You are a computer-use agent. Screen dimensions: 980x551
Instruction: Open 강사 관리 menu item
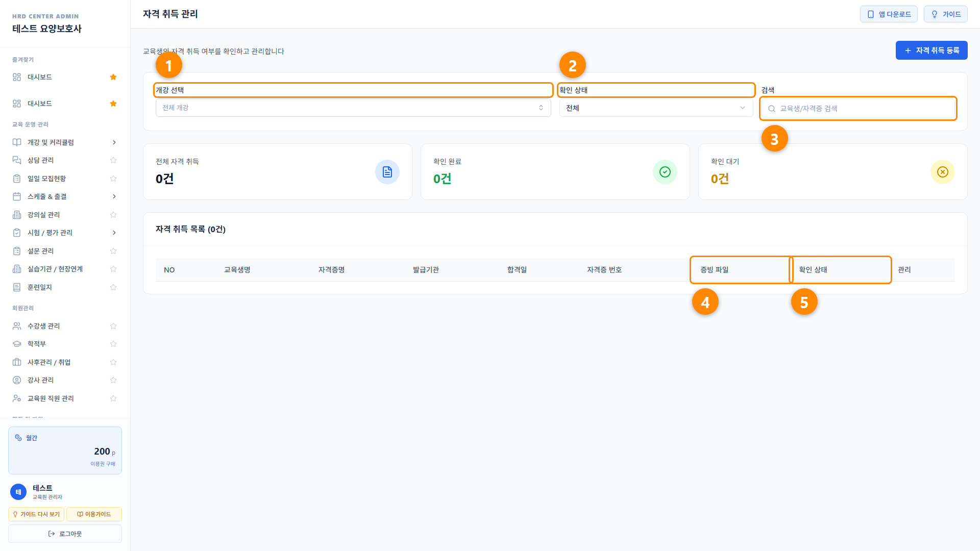(x=41, y=380)
